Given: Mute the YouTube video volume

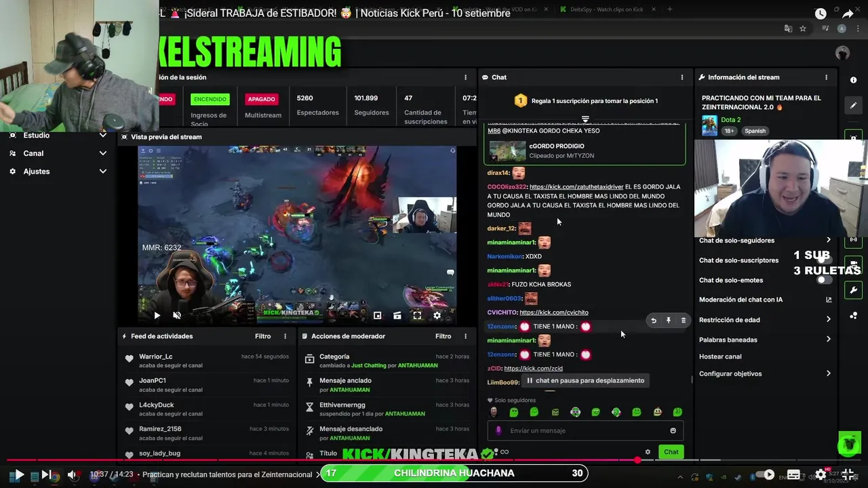Looking at the screenshot, I should point(72,474).
